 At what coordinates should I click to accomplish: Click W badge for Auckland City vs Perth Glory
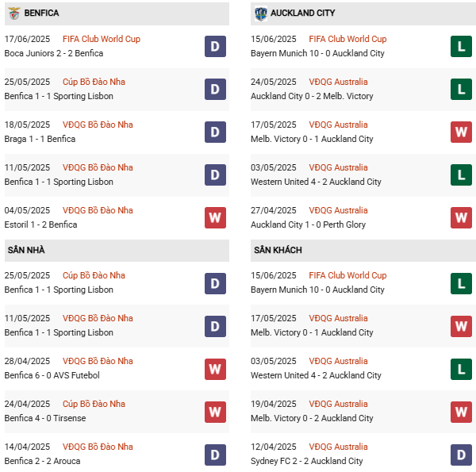point(462,217)
